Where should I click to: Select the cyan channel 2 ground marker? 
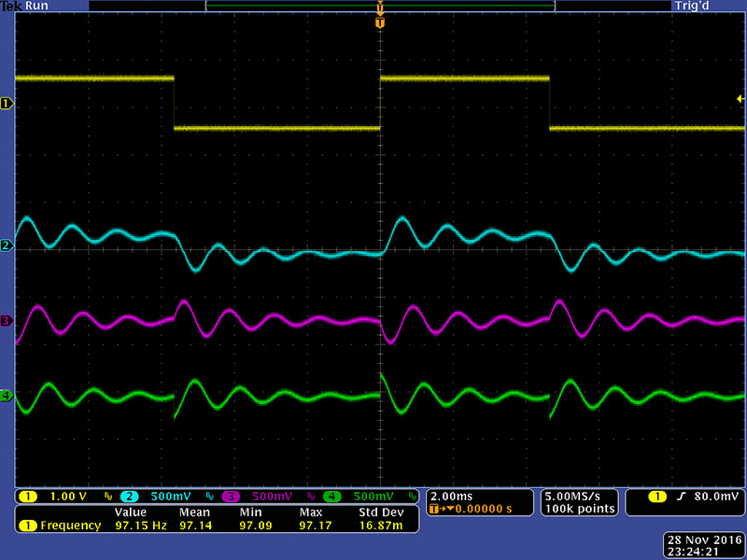tap(7, 245)
